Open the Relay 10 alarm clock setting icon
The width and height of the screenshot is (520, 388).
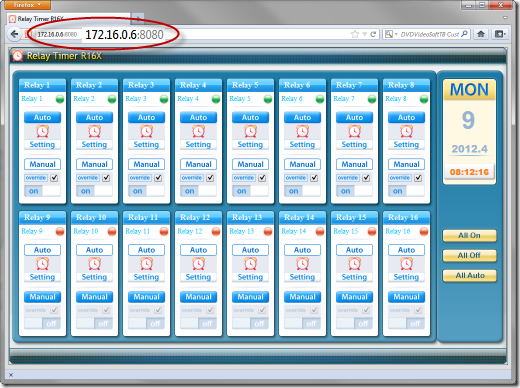94,264
